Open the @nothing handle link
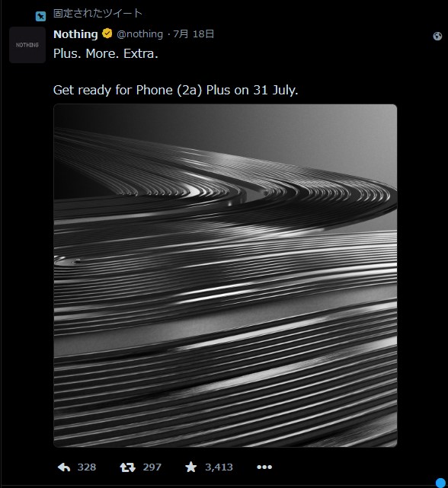Image resolution: width=448 pixels, height=488 pixels. click(x=140, y=34)
